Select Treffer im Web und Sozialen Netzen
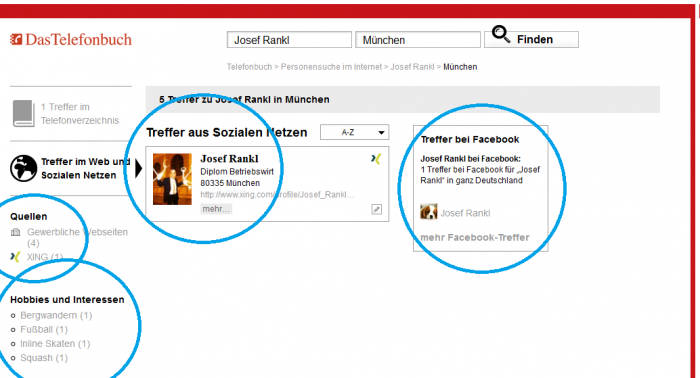Viewport: 700px width, 378px height. coord(85,168)
